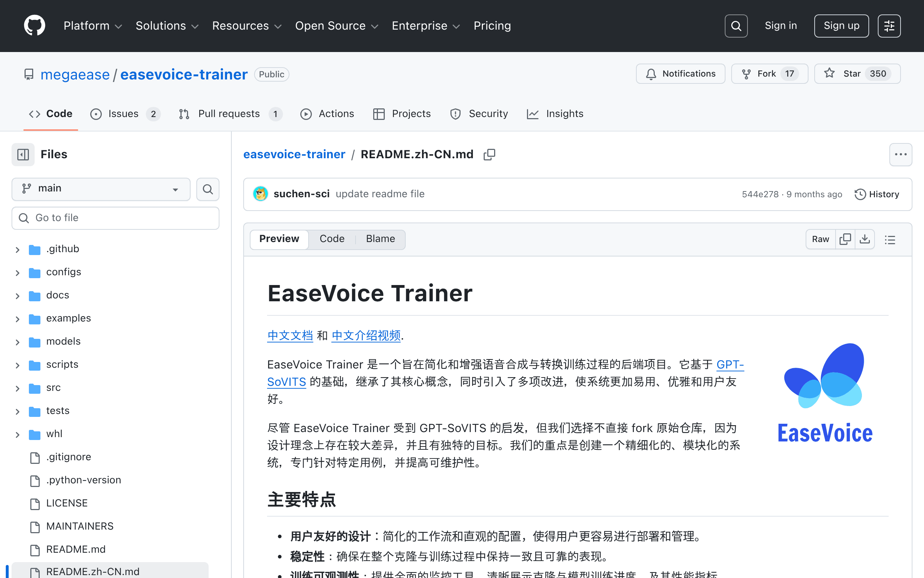Open the GitHub homepage logo
The height and width of the screenshot is (578, 924).
[34, 26]
